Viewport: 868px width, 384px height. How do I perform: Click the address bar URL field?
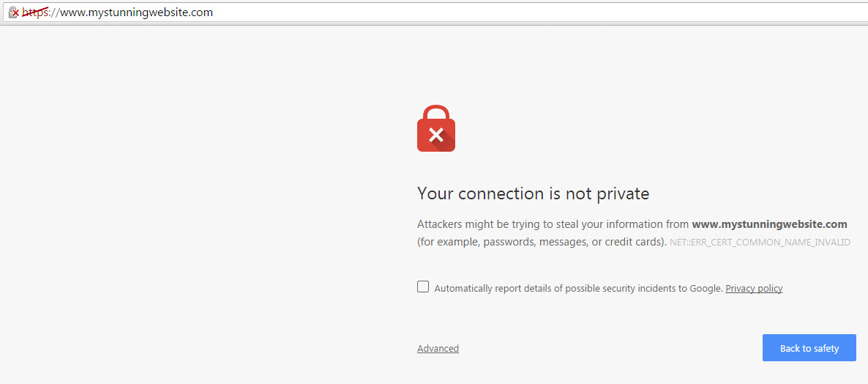439,12
